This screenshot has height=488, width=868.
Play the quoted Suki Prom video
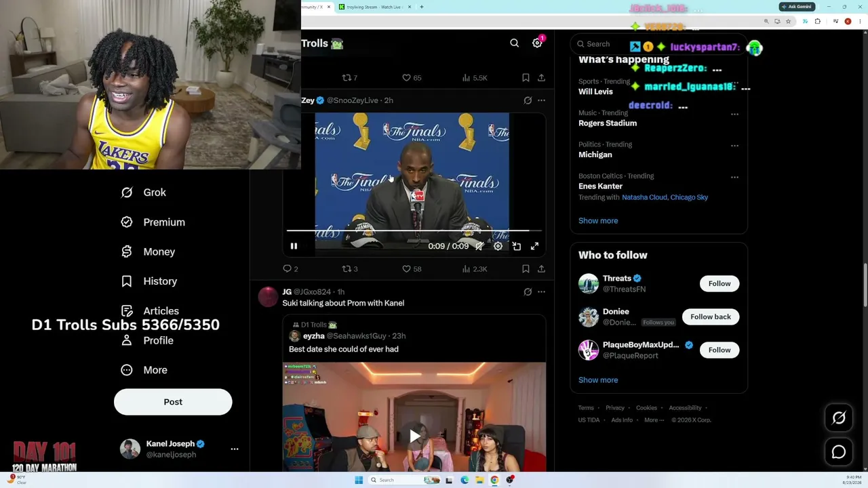pos(414,436)
